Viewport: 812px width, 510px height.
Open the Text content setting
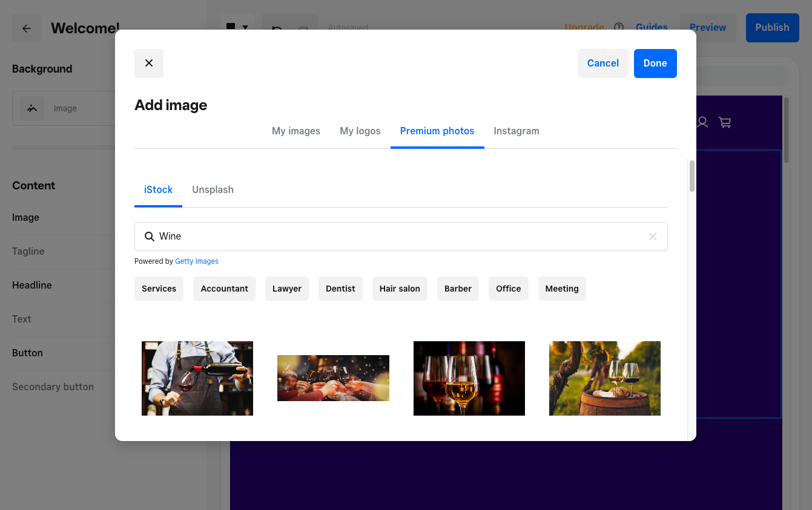tap(22, 319)
